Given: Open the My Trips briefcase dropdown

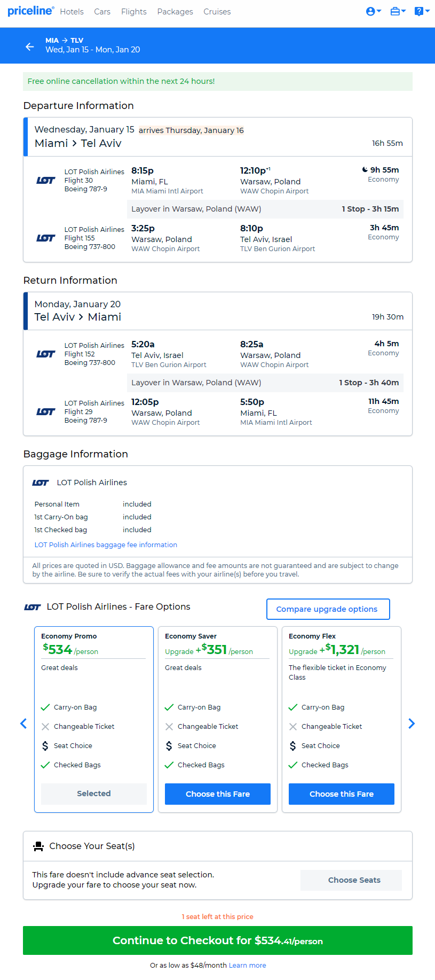Looking at the screenshot, I should pyautogui.click(x=398, y=11).
